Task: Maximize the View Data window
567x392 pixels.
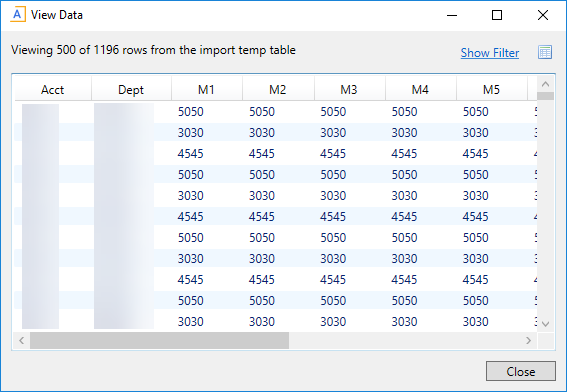Action: [497, 15]
